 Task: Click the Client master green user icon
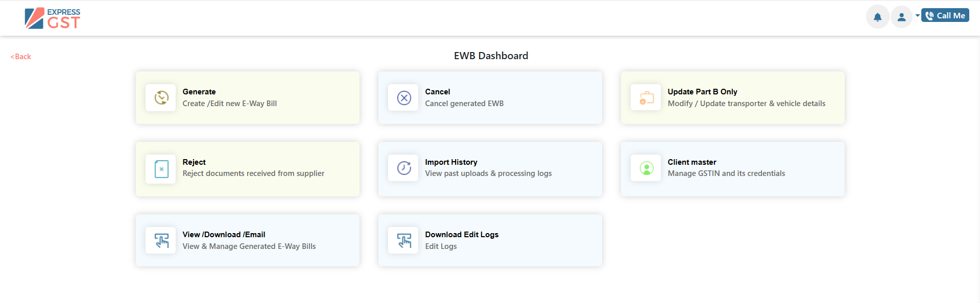click(646, 168)
